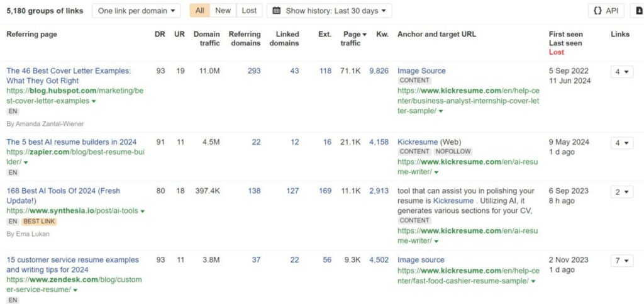Click keywords value 9,826
The height and width of the screenshot is (304, 644).
pos(379,71)
